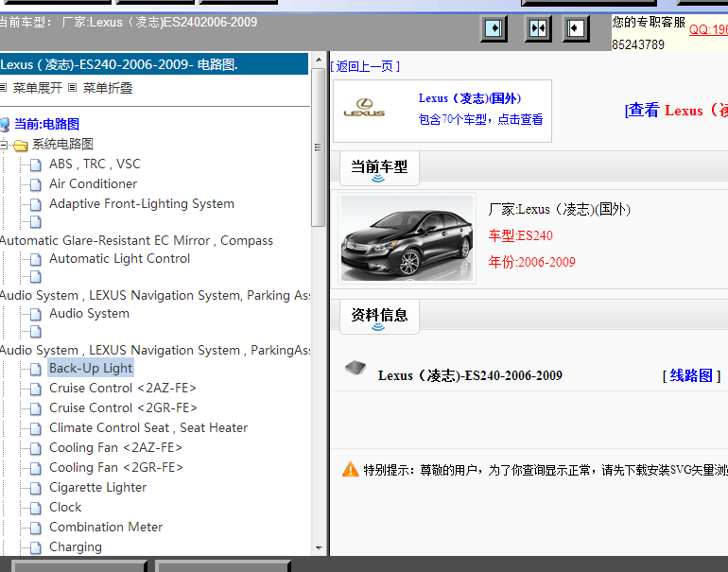Open ABS, TRC, VSC diagram

(95, 164)
